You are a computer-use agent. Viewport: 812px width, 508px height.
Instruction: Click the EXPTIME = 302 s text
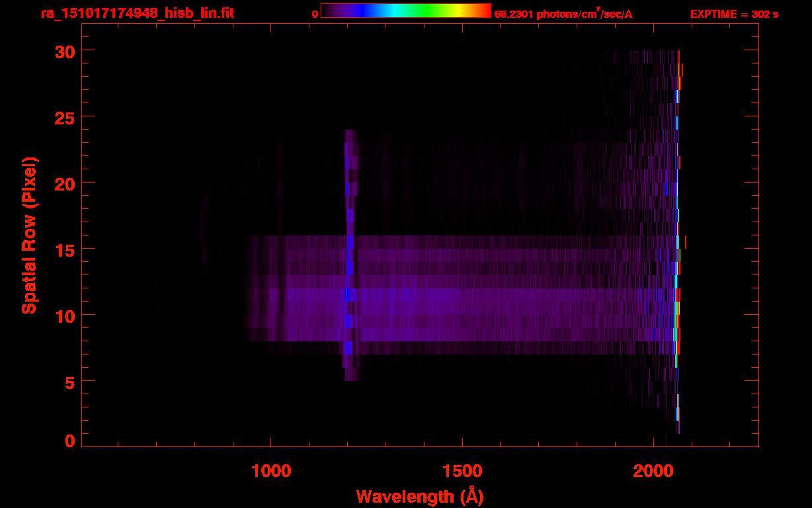click(x=734, y=14)
